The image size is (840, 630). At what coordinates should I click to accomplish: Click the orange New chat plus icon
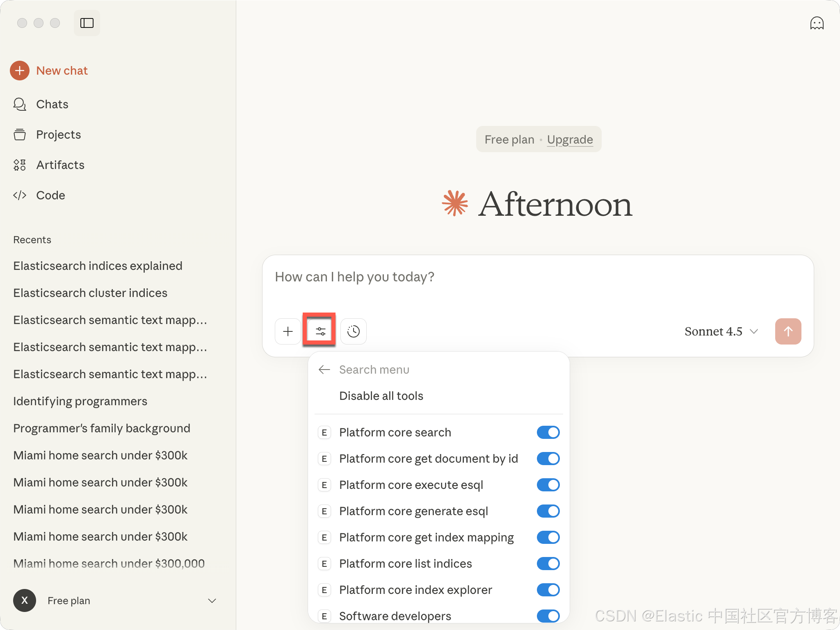point(20,71)
